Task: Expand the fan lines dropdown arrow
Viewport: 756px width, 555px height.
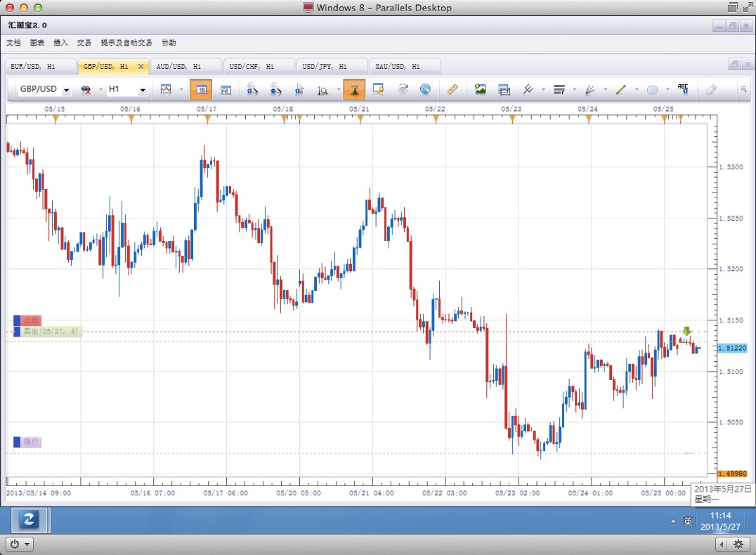Action: [x=606, y=90]
